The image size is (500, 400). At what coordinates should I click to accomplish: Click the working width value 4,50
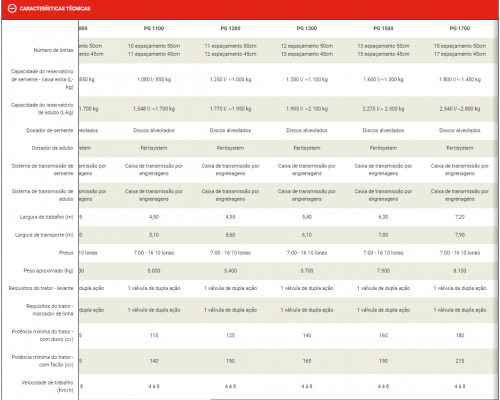tap(154, 217)
